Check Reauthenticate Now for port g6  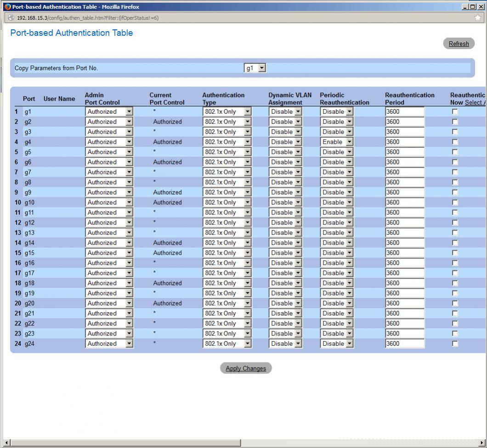coord(455,162)
